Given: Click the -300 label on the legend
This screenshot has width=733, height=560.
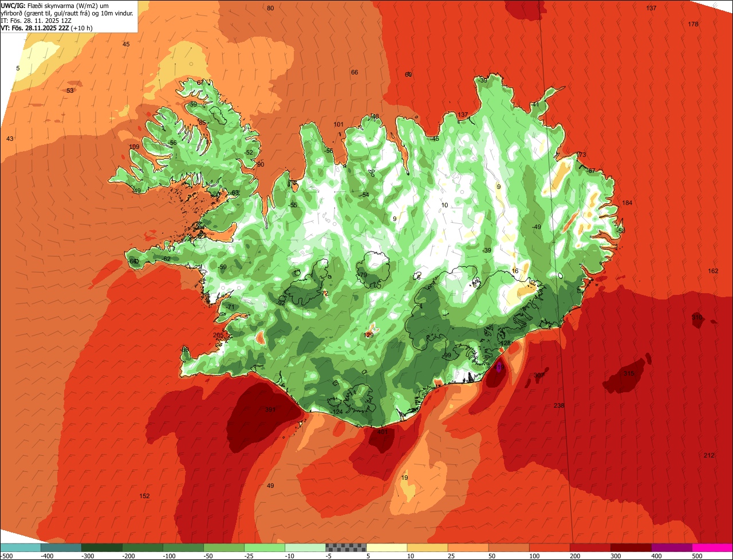Looking at the screenshot, I should click(x=88, y=555).
